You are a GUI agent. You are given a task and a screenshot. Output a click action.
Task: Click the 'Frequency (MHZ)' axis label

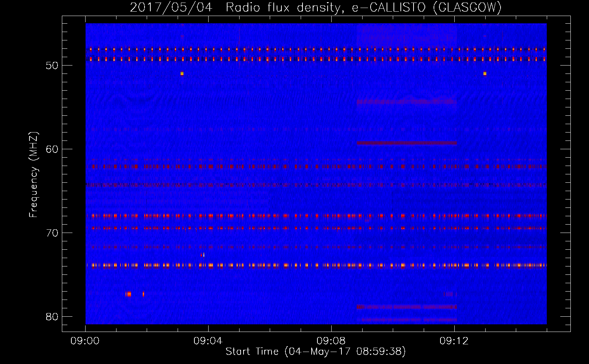pos(33,175)
